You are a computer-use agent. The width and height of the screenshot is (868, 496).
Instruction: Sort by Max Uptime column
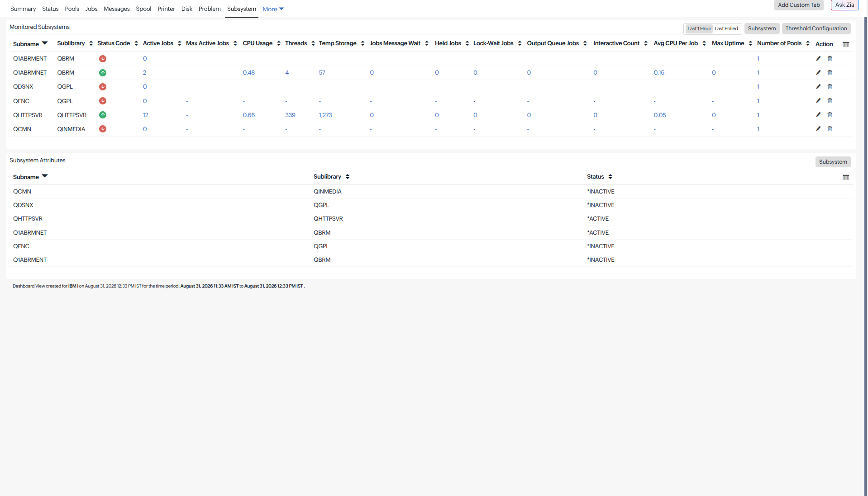(732, 43)
